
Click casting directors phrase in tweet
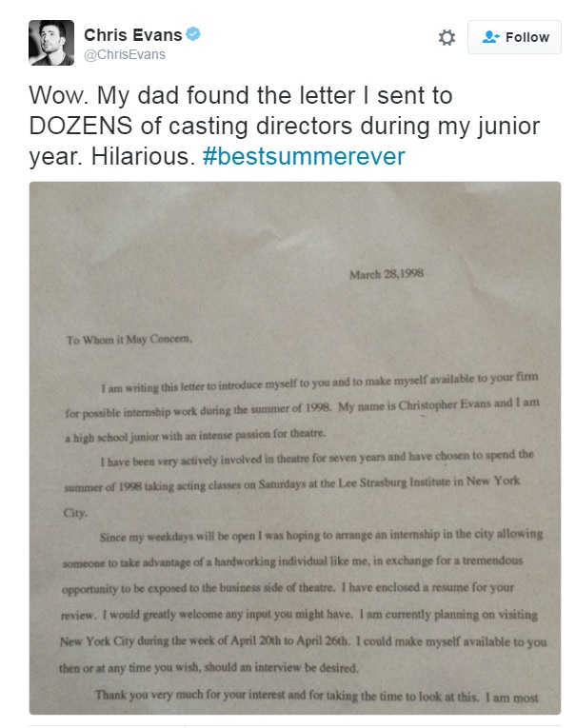point(260,126)
